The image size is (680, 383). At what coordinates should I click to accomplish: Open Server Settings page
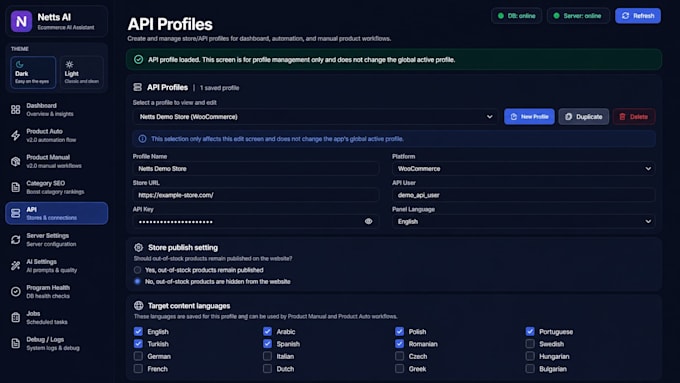point(57,239)
